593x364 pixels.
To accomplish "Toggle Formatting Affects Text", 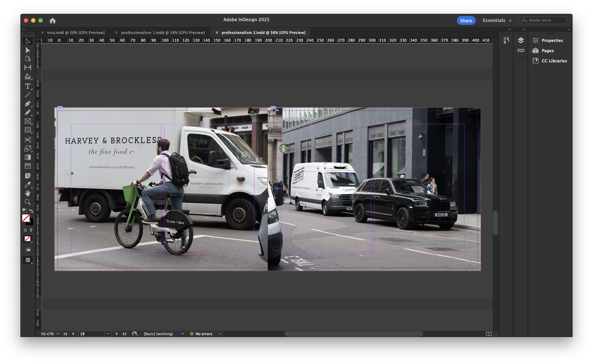I will 31,230.
